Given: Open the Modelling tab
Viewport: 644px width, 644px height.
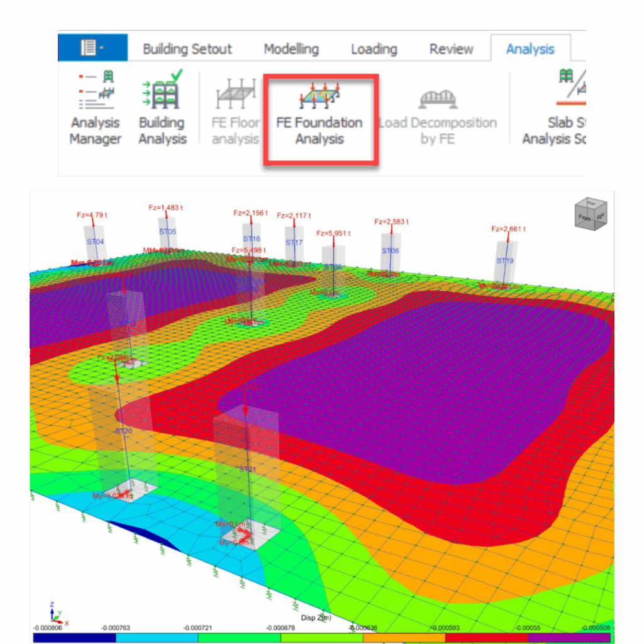Looking at the screenshot, I should point(291,49).
